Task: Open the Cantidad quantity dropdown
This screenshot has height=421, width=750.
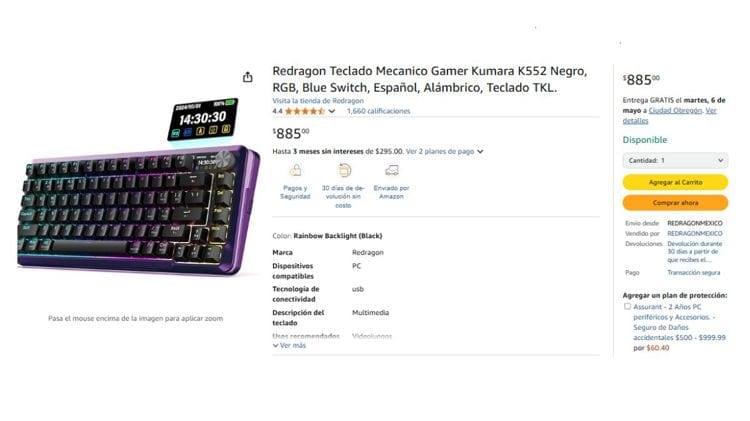Action: [675, 160]
